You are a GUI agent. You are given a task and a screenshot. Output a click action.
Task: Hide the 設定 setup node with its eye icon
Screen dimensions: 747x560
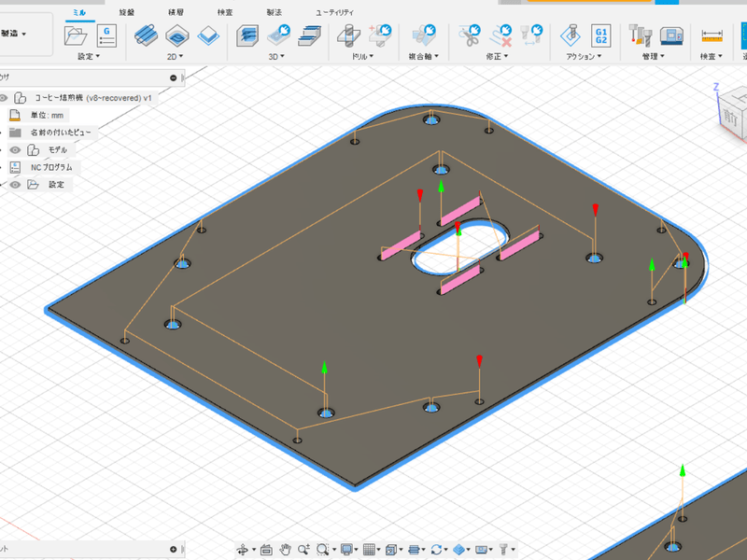(15, 185)
